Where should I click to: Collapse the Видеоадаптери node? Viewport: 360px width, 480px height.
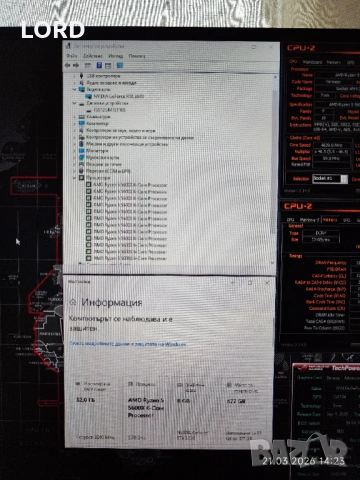[74, 89]
